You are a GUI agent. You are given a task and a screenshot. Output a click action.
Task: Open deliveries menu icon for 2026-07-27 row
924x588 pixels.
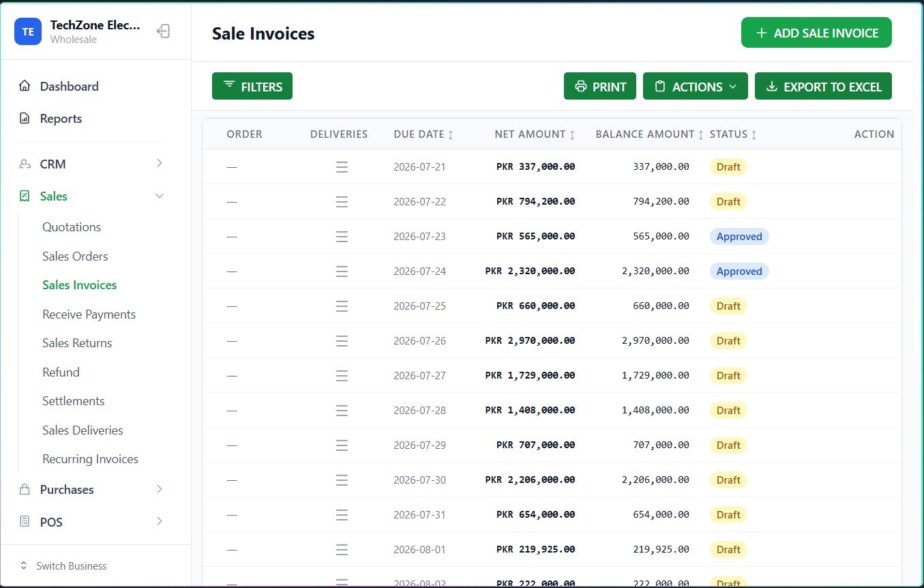click(x=342, y=376)
